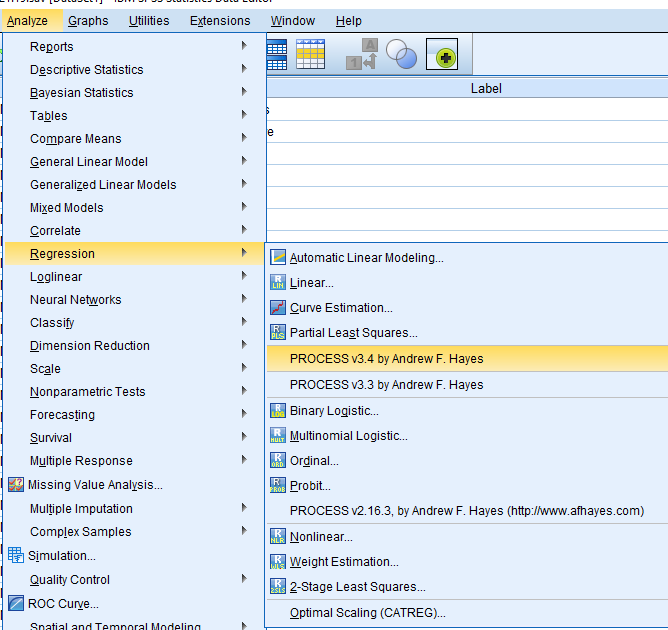Select Linear... regression menu item

click(x=467, y=283)
